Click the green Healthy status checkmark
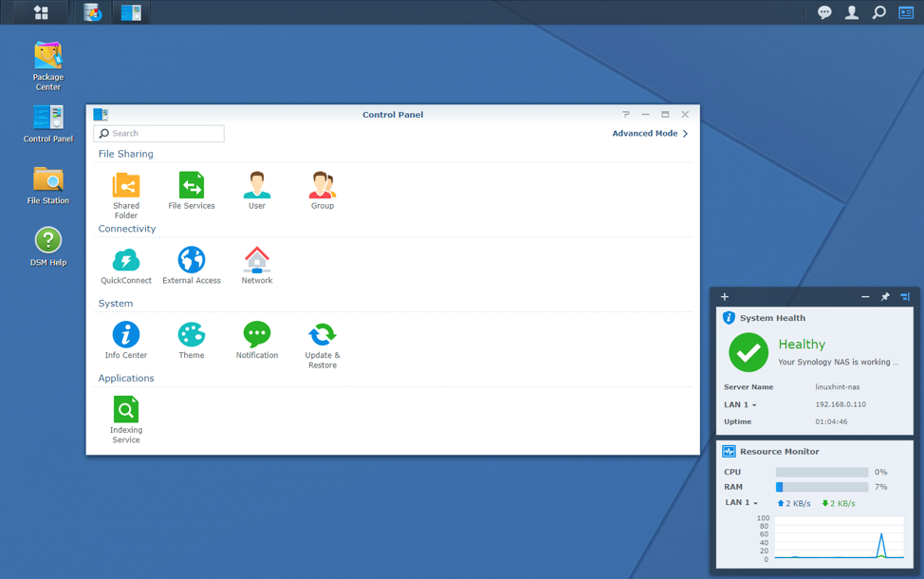The width and height of the screenshot is (924, 579). coord(748,352)
